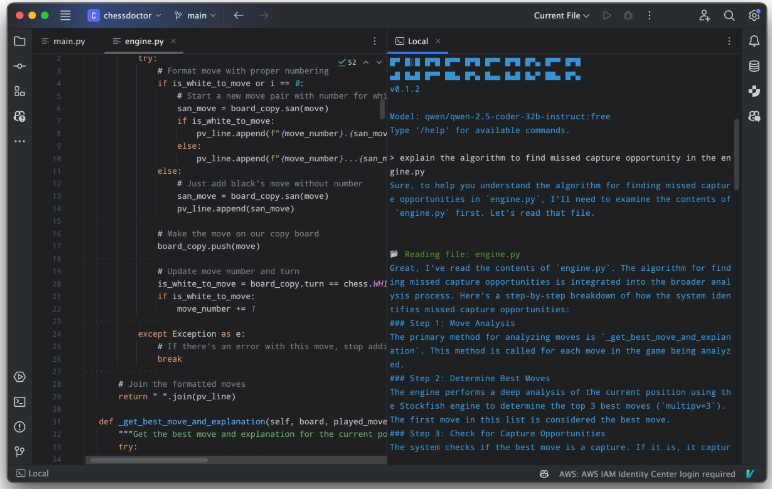Click the '_get_best_move_and_explanation' function definition

click(192, 422)
